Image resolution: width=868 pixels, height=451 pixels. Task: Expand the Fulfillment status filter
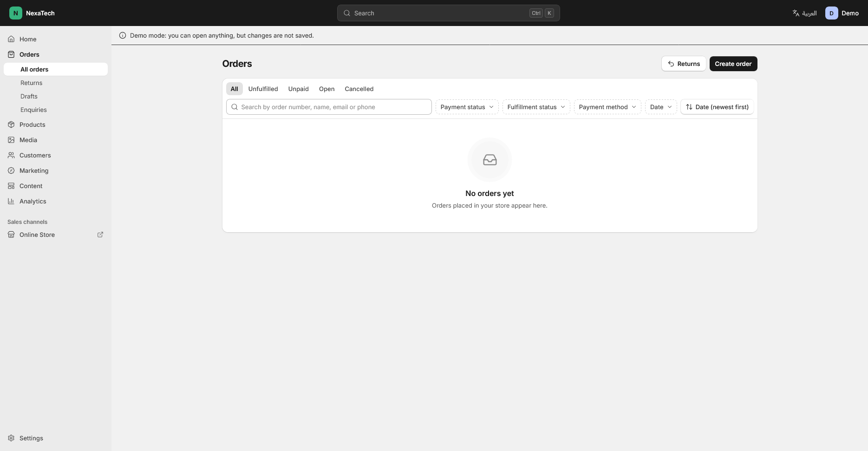coord(536,107)
